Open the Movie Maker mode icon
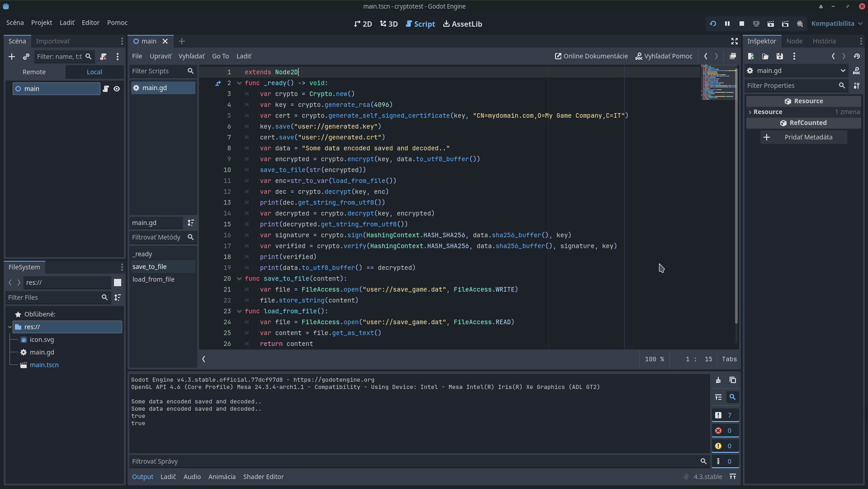The width and height of the screenshot is (868, 489). click(x=800, y=24)
